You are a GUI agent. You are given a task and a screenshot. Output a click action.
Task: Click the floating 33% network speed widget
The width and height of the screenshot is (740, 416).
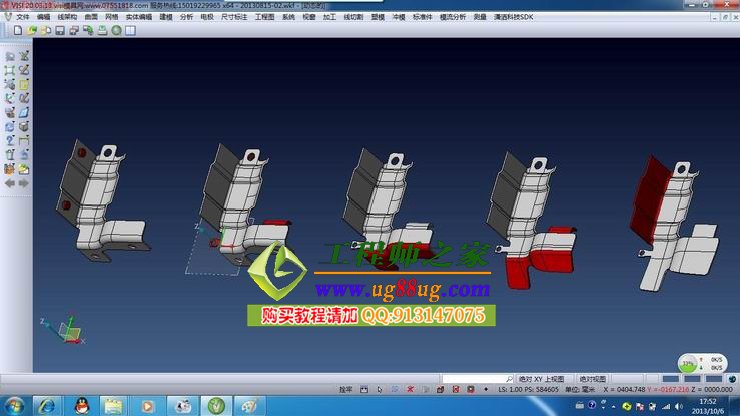click(703, 363)
